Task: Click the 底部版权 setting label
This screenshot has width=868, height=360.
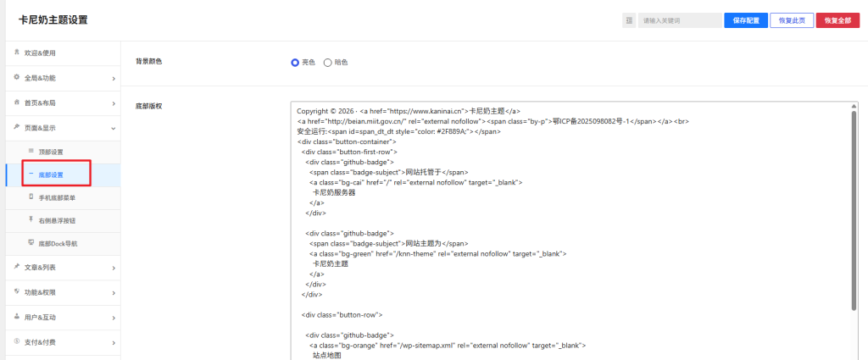Action: [149, 106]
